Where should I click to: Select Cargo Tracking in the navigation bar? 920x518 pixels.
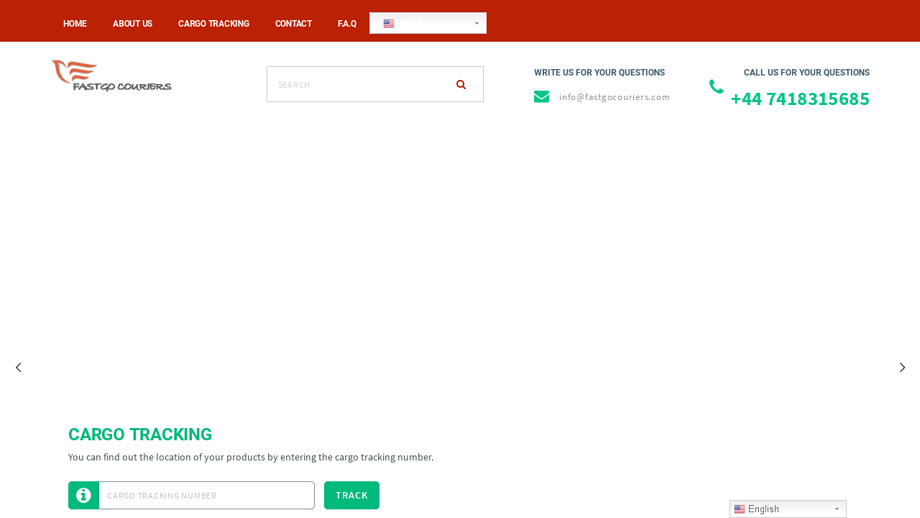point(213,24)
